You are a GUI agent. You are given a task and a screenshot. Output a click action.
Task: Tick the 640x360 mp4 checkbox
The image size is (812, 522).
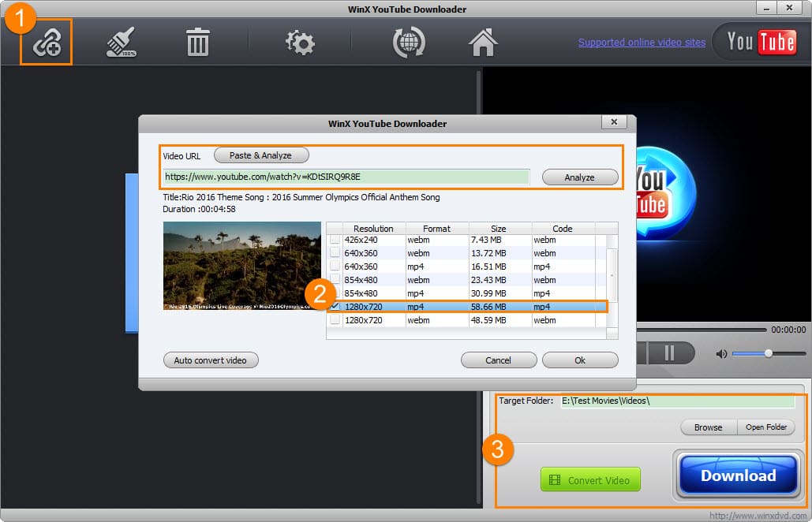click(335, 267)
